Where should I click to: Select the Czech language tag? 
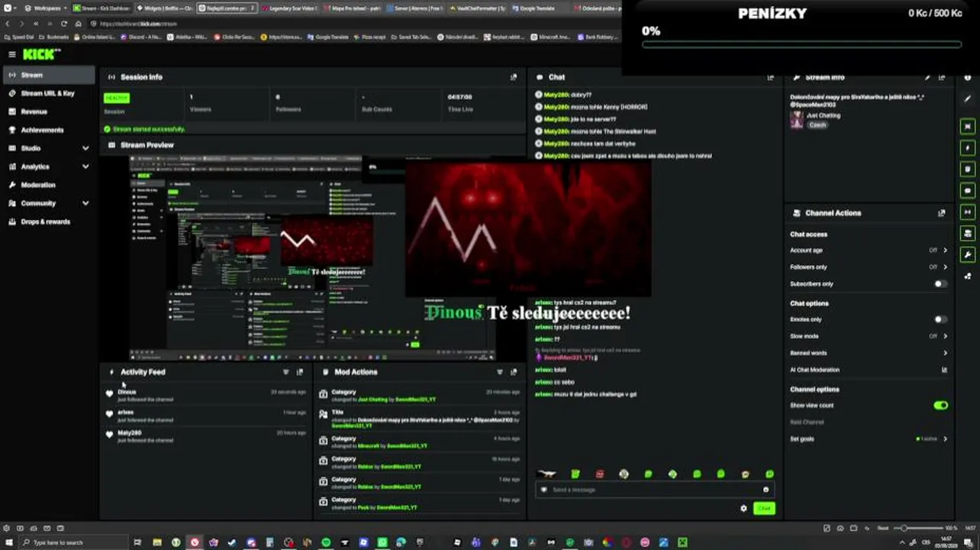[x=817, y=125]
